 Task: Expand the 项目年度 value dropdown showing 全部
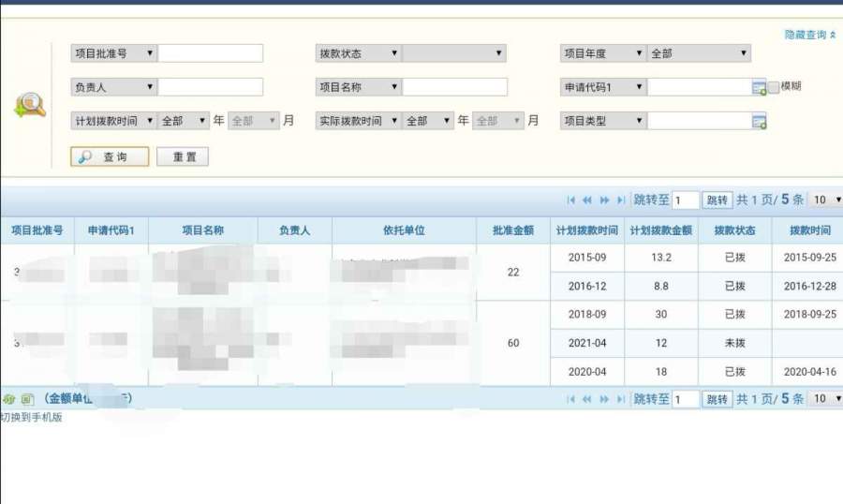click(x=699, y=53)
